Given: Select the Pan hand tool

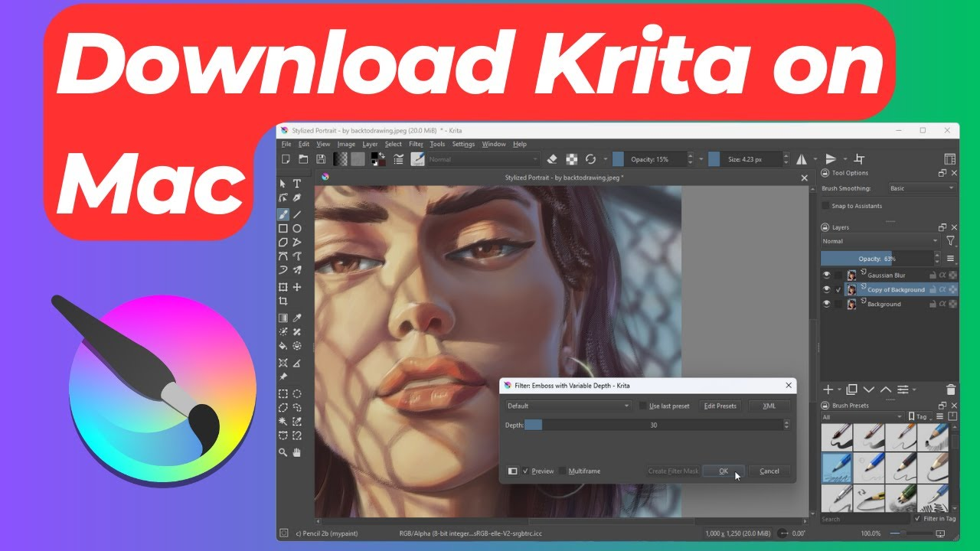Looking at the screenshot, I should 297,452.
